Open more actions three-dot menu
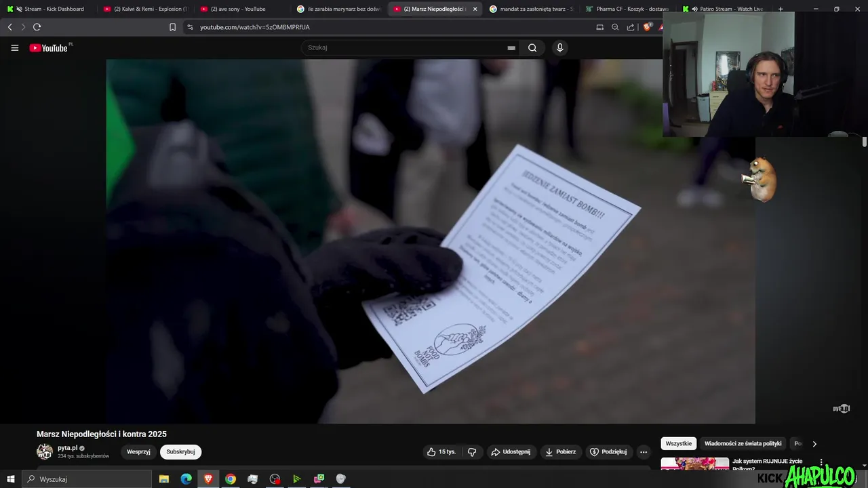This screenshot has height=488, width=868. click(644, 452)
